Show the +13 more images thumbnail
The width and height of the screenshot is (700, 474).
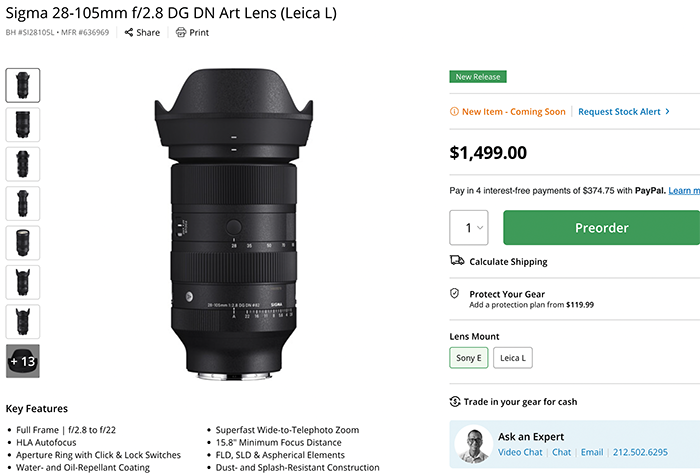23,360
